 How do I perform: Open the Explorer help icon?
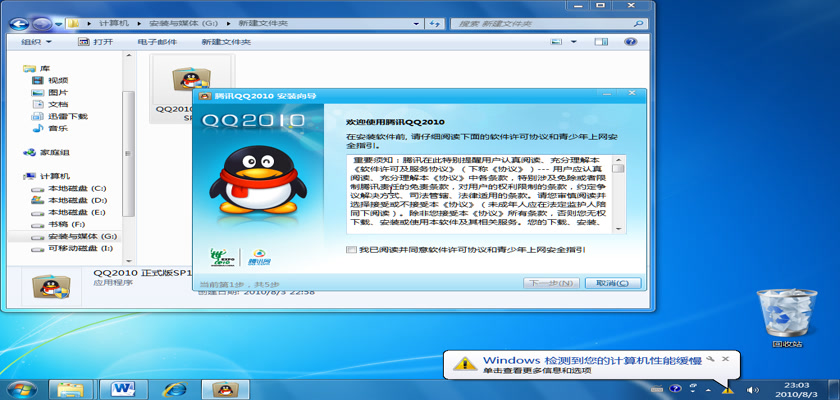(630, 41)
